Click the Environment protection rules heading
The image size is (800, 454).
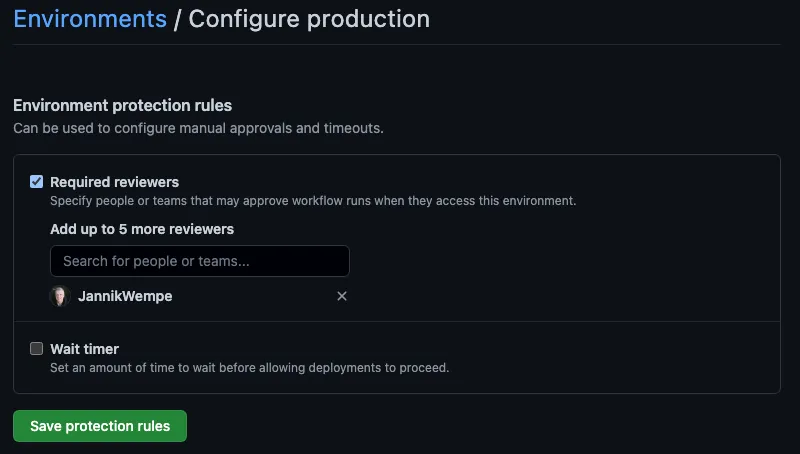coord(122,105)
